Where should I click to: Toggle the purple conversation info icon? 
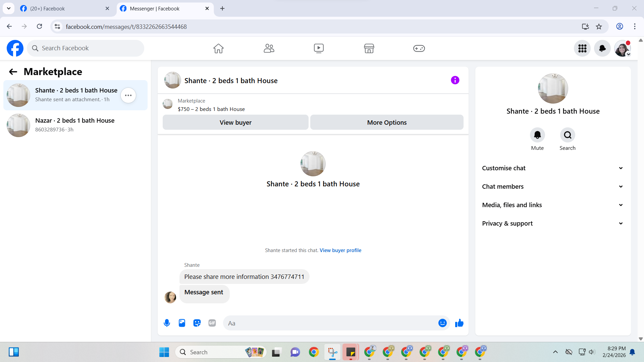click(x=455, y=80)
